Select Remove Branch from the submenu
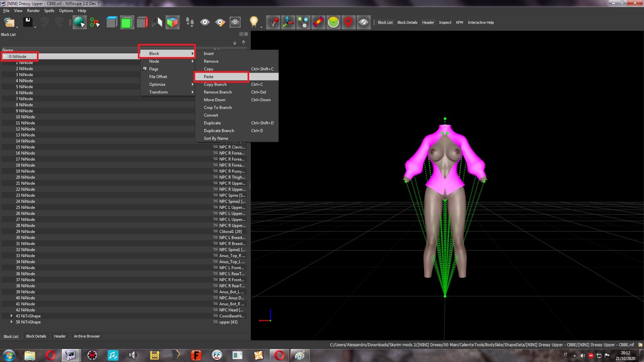The image size is (644, 362). [x=236, y=92]
